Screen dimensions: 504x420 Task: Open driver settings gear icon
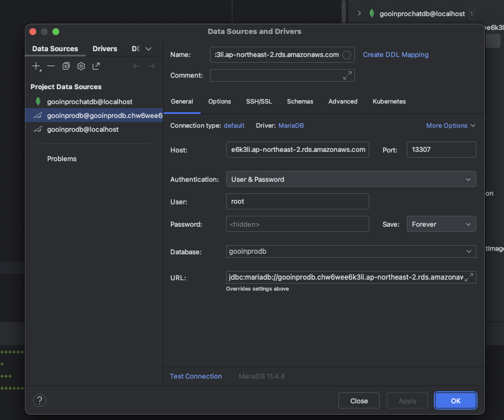[x=81, y=66]
